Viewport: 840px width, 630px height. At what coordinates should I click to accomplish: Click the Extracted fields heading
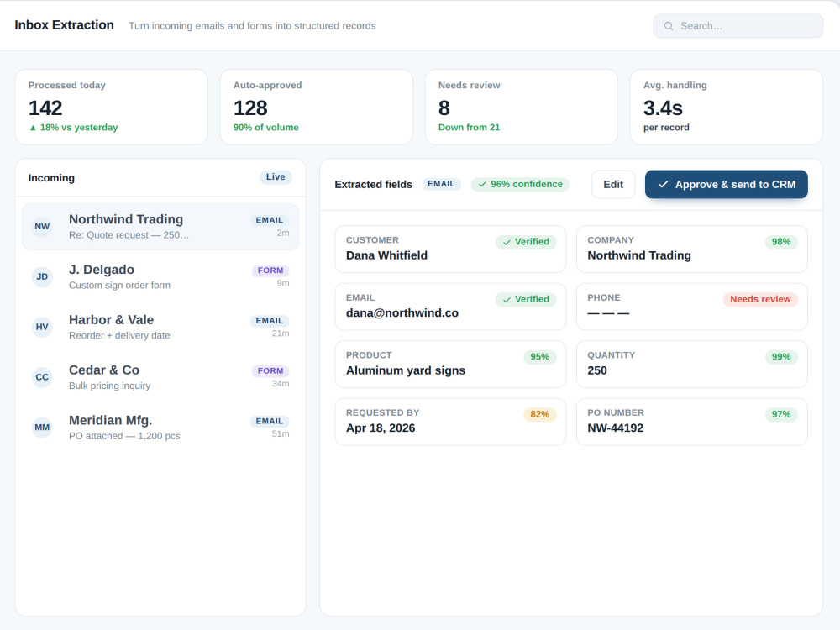[x=374, y=184]
